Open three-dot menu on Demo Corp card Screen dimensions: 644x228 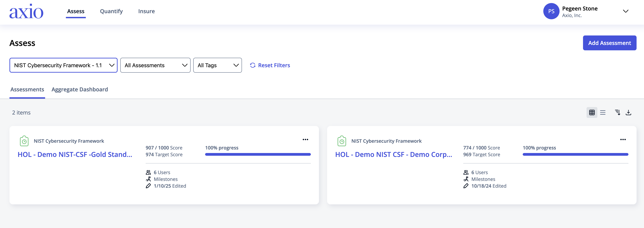click(x=623, y=140)
